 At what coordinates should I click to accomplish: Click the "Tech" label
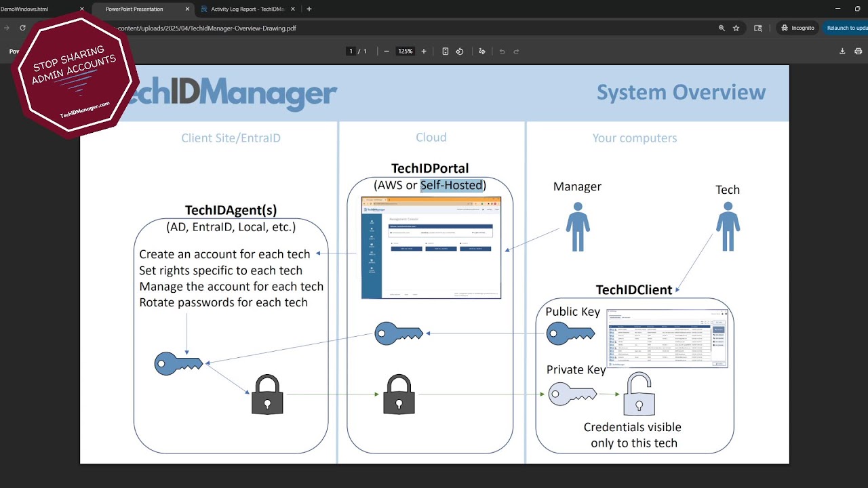tap(728, 190)
